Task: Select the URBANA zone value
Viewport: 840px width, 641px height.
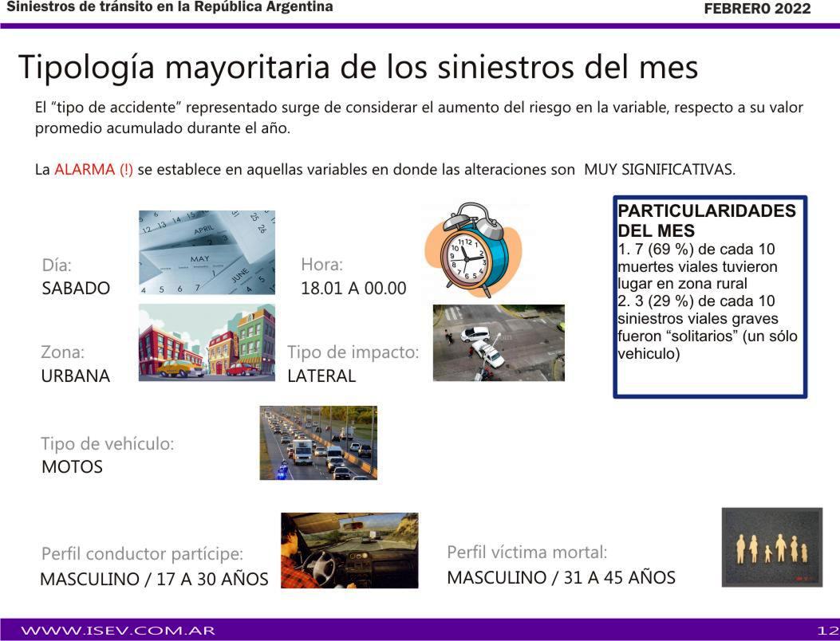Action: coord(76,376)
